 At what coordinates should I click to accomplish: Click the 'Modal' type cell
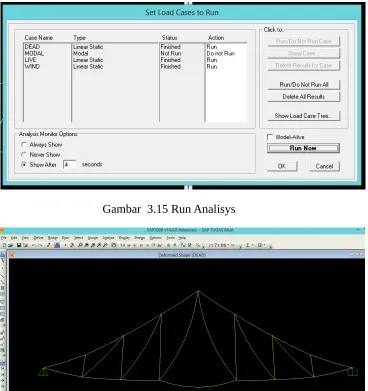(x=81, y=53)
